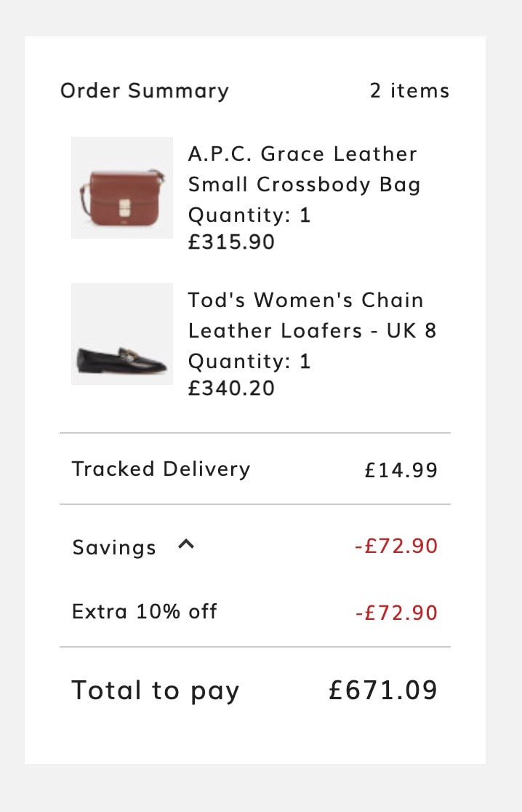Collapse the Savings chevron arrow
This screenshot has height=812, width=522.
coord(186,544)
